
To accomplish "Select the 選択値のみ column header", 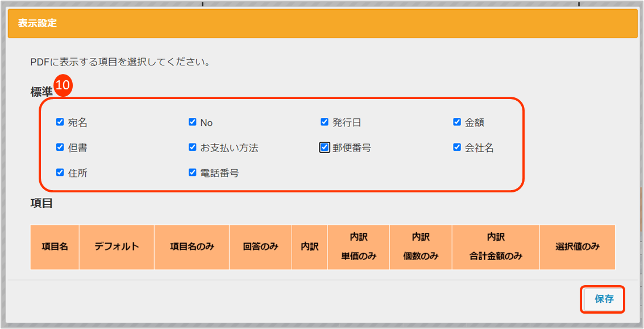I will 577,247.
